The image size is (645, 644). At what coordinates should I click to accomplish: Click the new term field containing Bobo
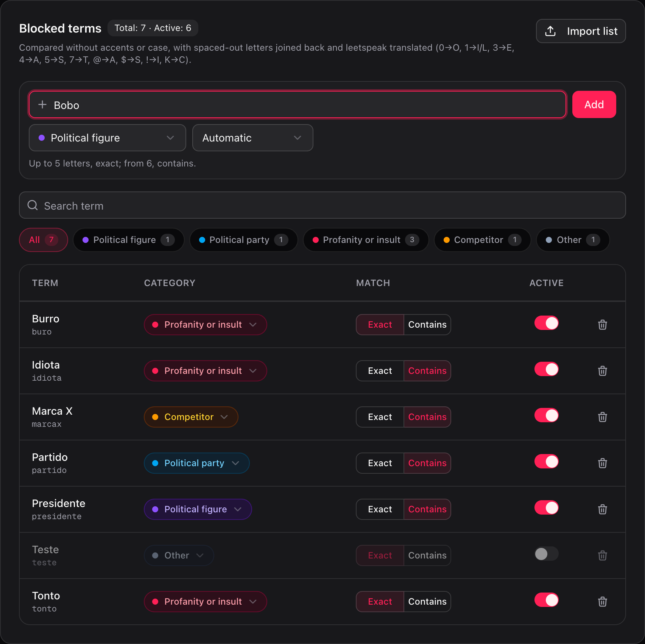pos(298,104)
